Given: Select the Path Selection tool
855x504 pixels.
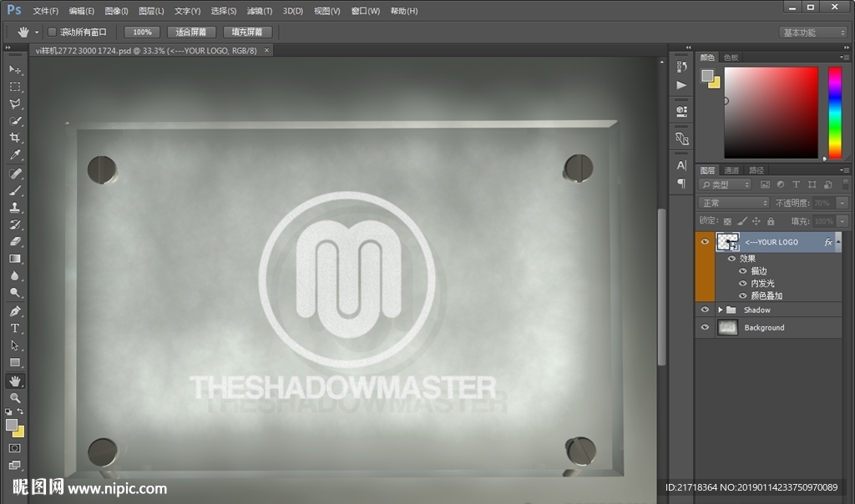Looking at the screenshot, I should click(x=15, y=345).
